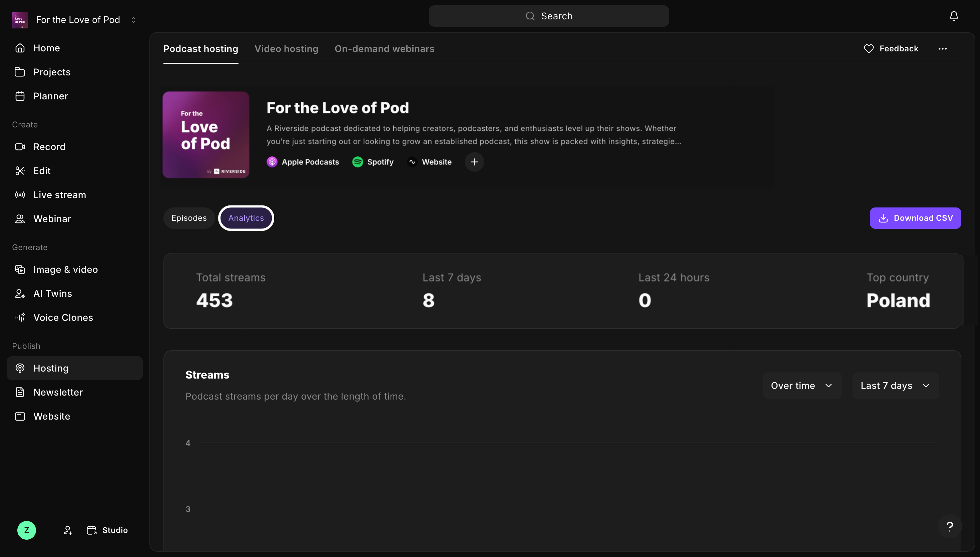Open the Apple Podcasts link
Image resolution: width=980 pixels, height=557 pixels.
click(303, 162)
